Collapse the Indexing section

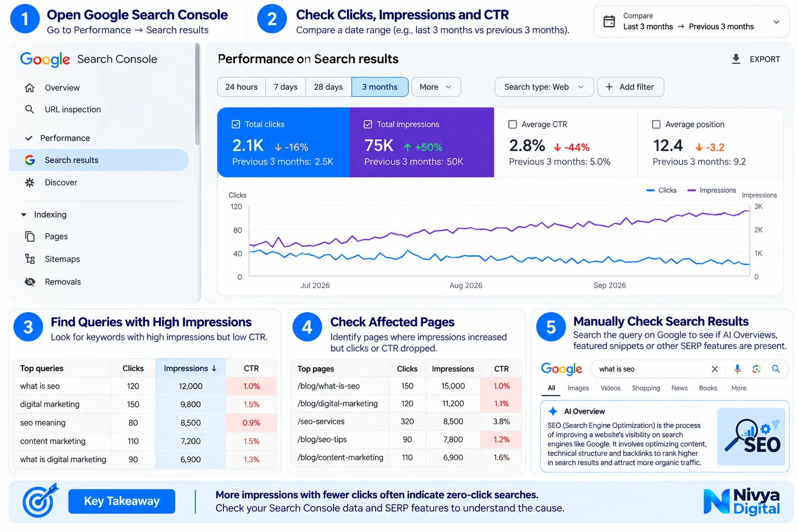pyautogui.click(x=23, y=215)
